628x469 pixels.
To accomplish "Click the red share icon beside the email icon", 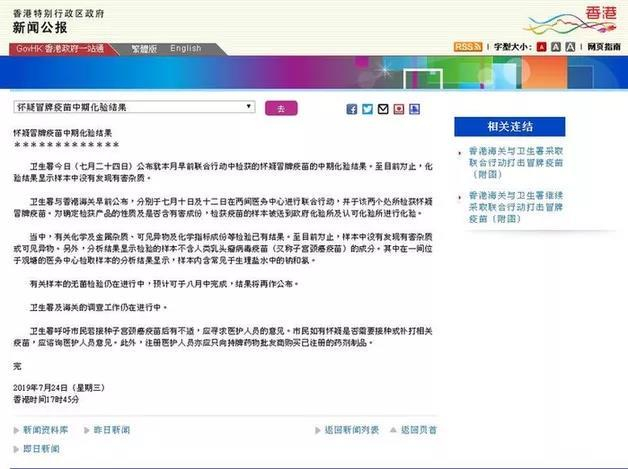I will (x=399, y=109).
